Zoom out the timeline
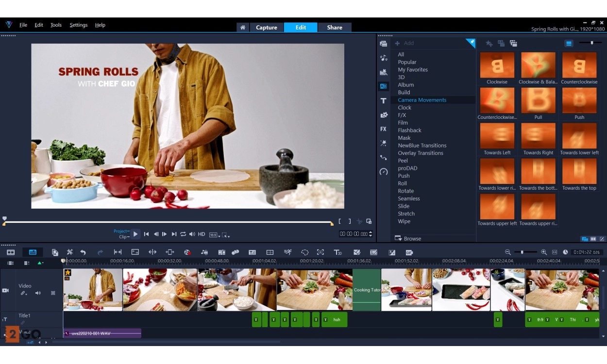The width and height of the screenshot is (607, 364). (x=508, y=252)
